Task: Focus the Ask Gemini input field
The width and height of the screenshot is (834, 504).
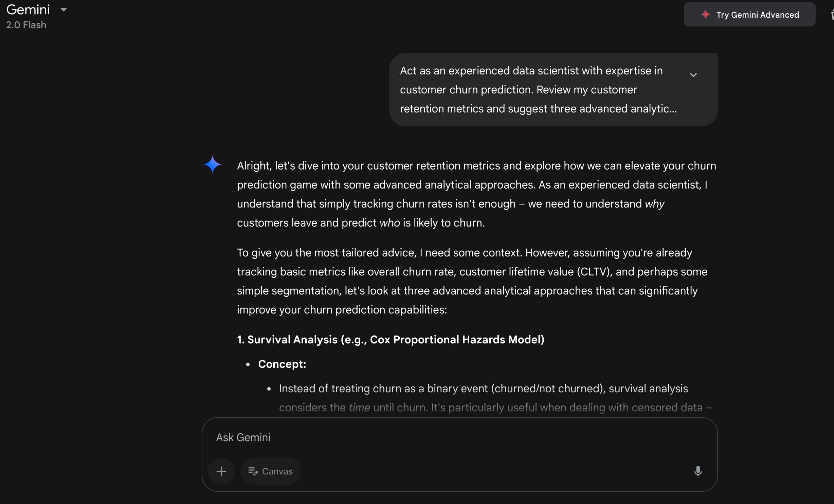Action: pyautogui.click(x=441, y=437)
